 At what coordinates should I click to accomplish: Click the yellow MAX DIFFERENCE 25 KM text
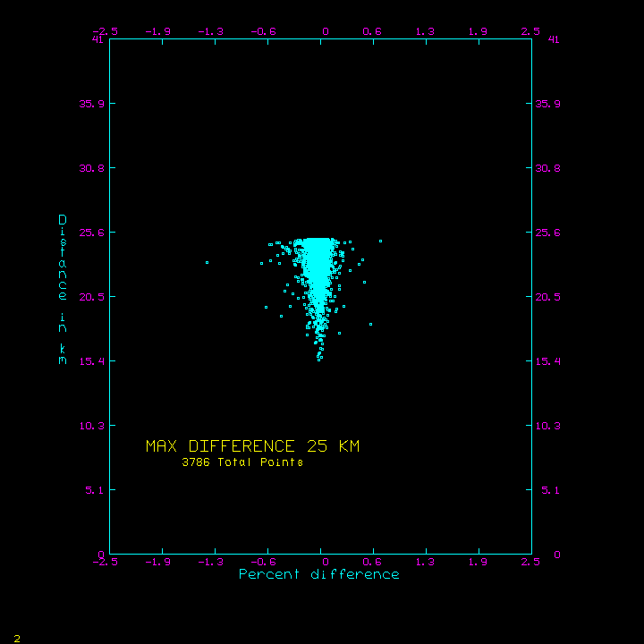click(x=252, y=446)
